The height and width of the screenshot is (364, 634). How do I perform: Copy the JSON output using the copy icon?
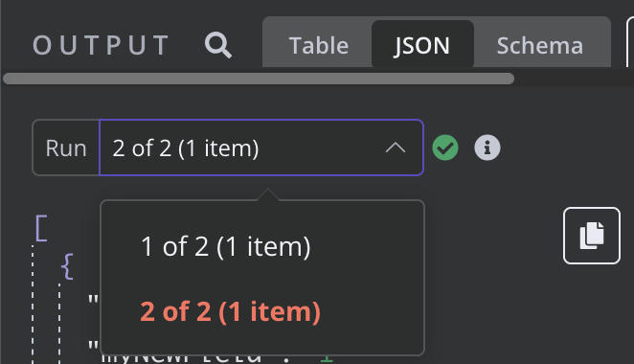592,236
